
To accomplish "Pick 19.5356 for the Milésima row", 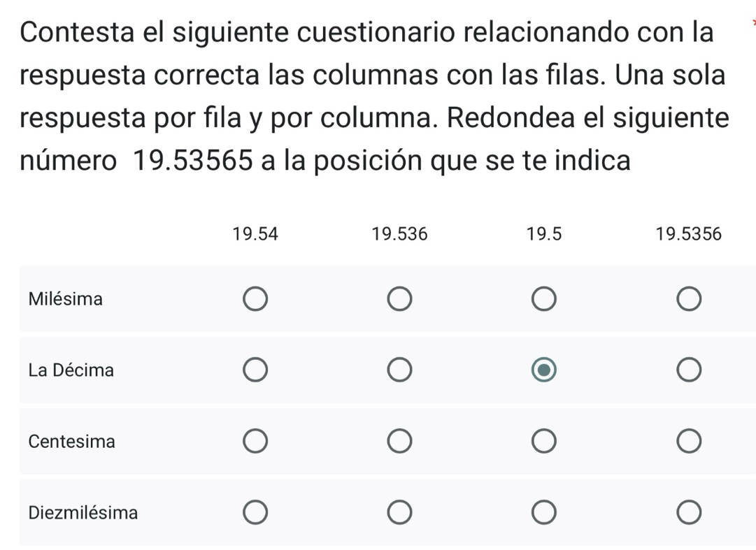I will point(688,300).
